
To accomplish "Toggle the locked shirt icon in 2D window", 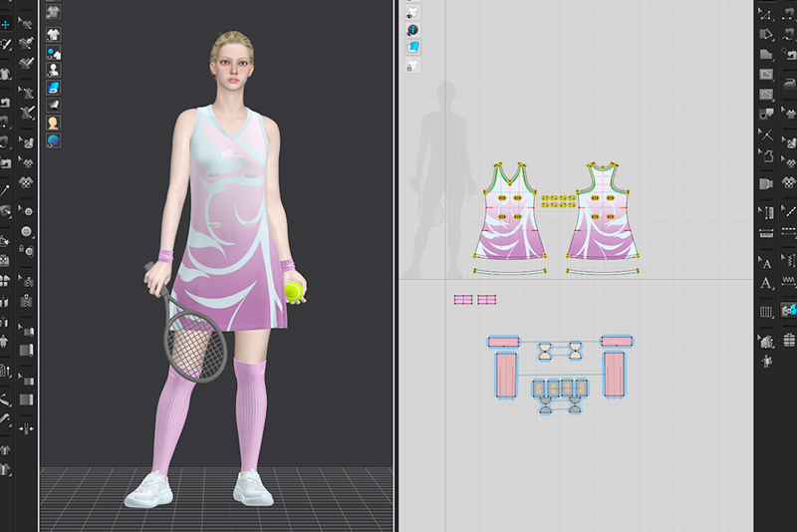I will click(412, 65).
